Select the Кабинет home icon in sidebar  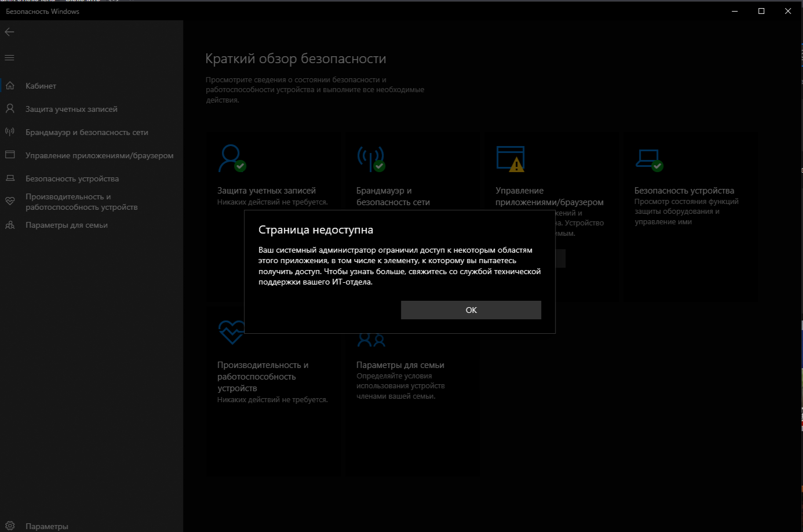(10, 86)
